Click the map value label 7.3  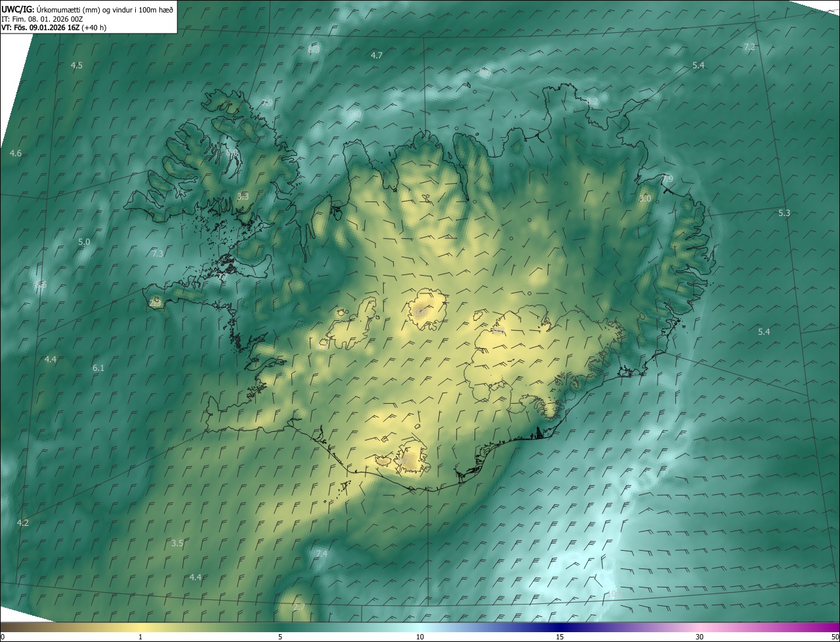tap(157, 253)
